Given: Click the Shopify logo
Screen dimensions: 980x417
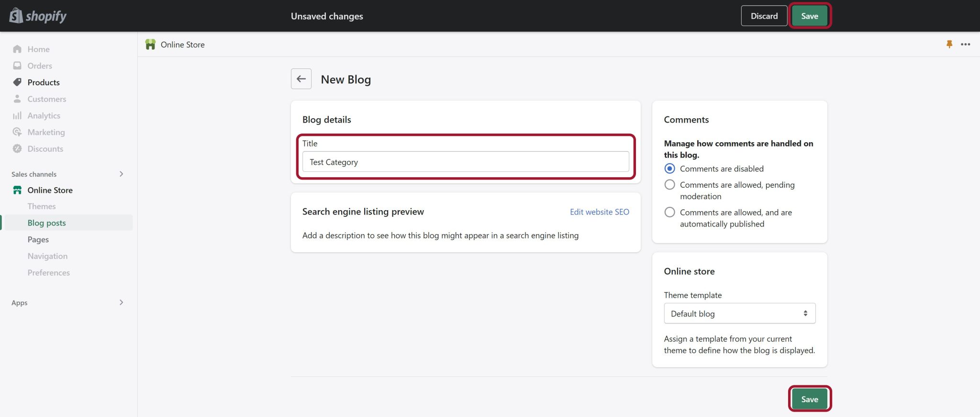Looking at the screenshot, I should 38,16.
